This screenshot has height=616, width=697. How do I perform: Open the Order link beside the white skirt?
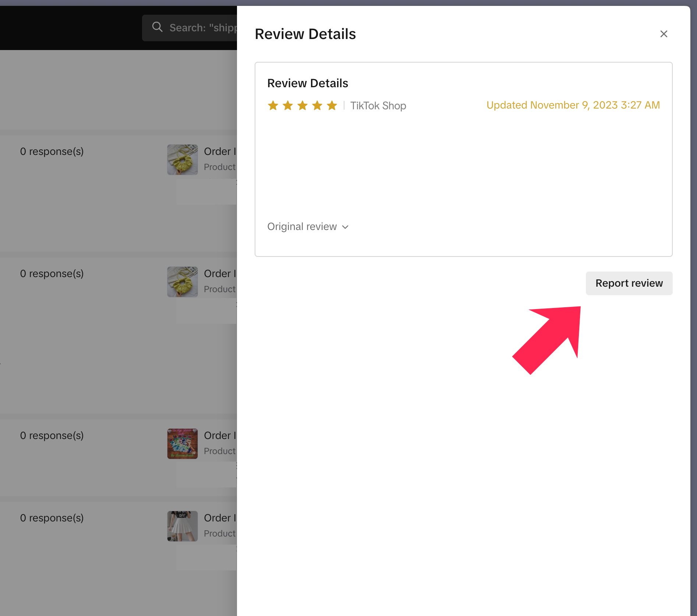pos(220,518)
